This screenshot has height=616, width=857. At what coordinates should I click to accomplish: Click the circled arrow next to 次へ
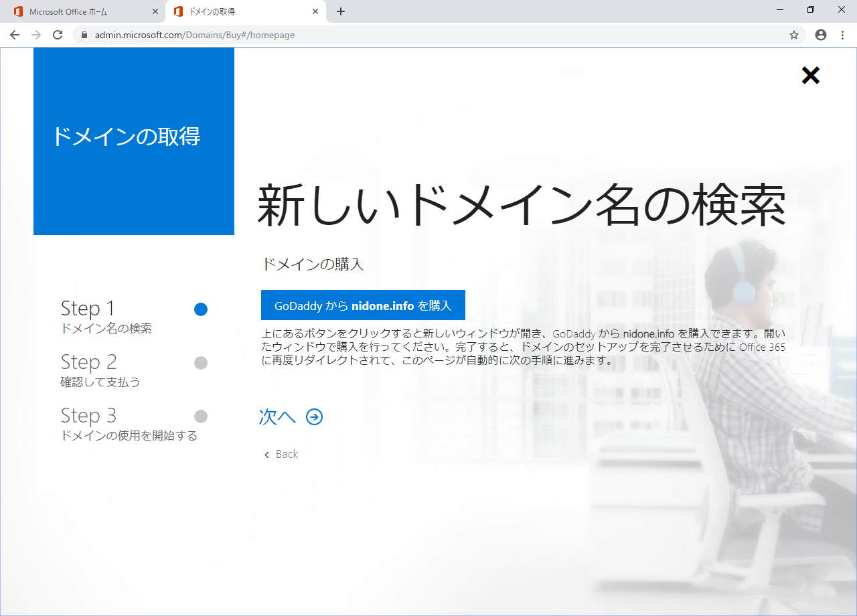pos(314,417)
